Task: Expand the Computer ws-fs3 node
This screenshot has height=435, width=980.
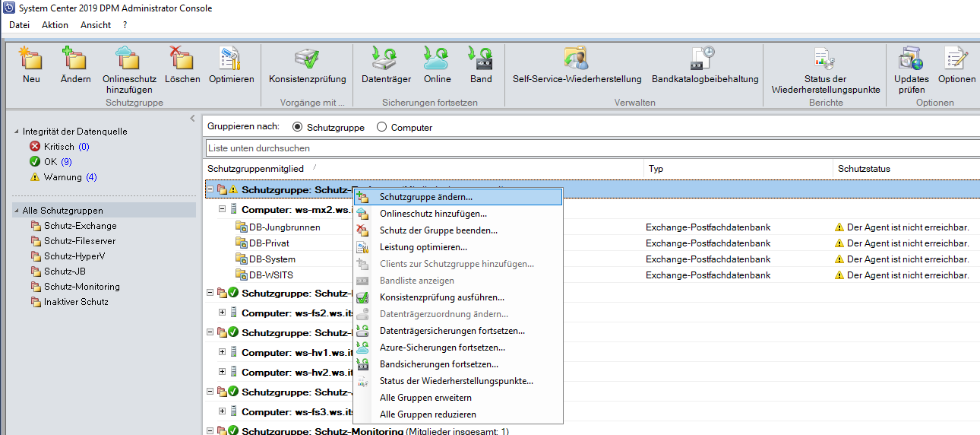Action: point(223,411)
